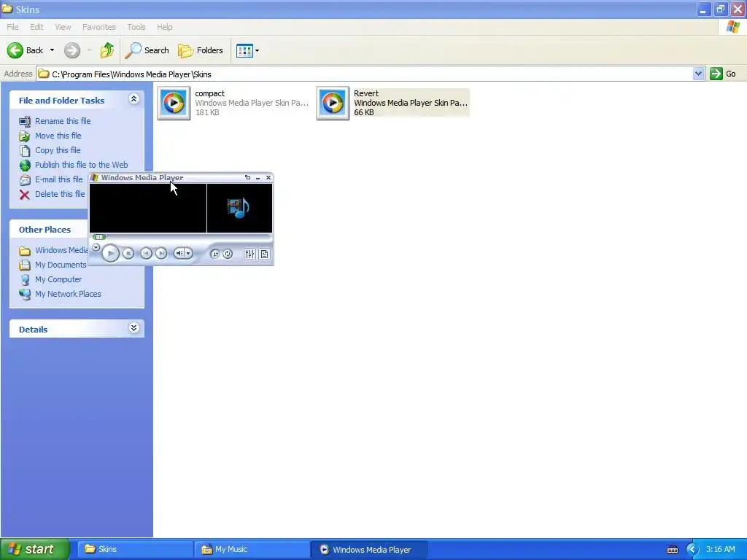Open My Documents in Other Places

click(61, 265)
